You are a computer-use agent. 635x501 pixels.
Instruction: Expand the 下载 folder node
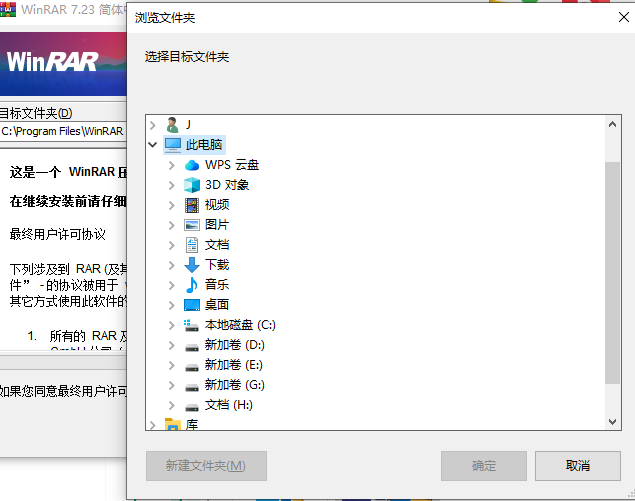point(172,265)
